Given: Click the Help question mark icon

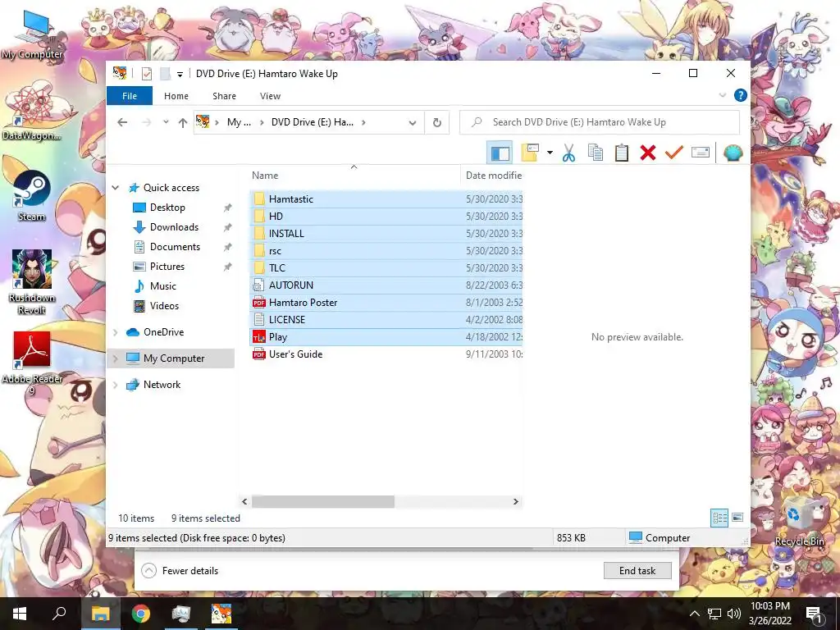Looking at the screenshot, I should pos(741,95).
